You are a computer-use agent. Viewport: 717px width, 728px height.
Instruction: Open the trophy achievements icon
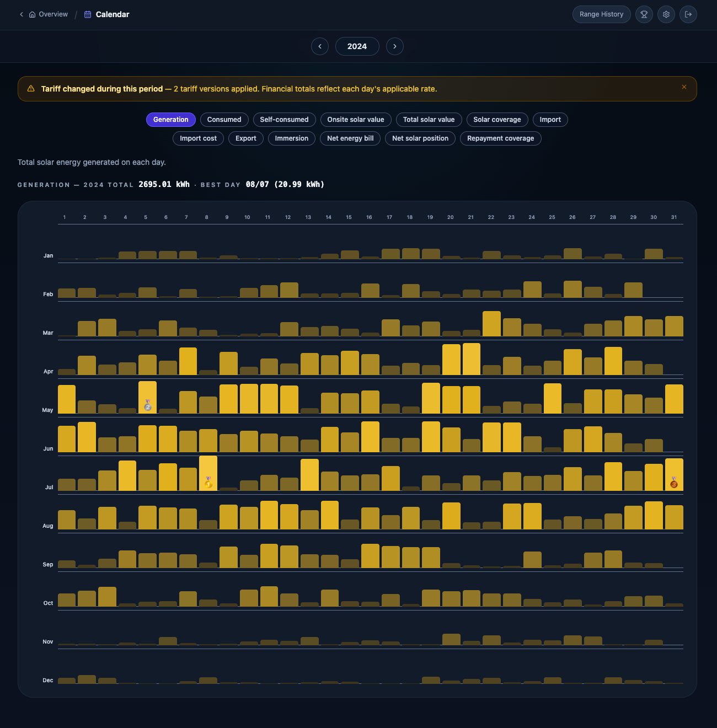(644, 14)
